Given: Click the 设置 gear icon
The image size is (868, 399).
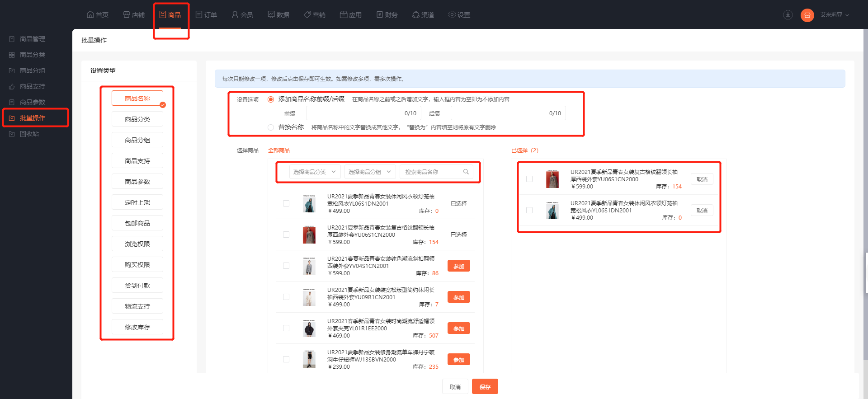Looking at the screenshot, I should point(452,15).
